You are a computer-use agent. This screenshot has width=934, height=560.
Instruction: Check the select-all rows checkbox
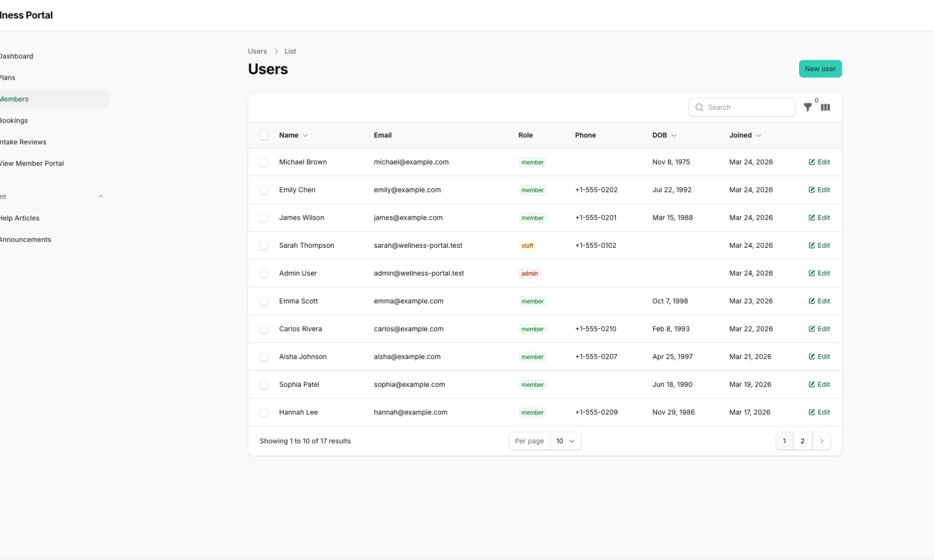[x=264, y=135]
